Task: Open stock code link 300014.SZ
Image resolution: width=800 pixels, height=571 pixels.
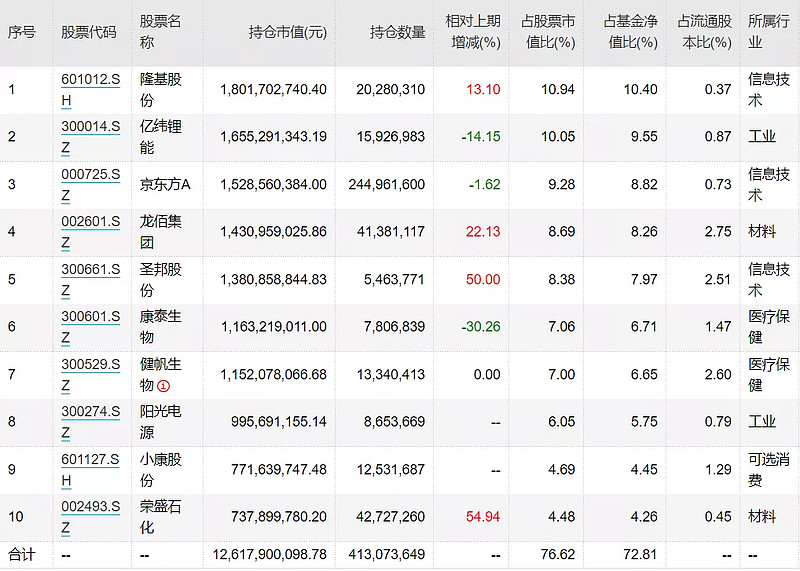Action: point(90,137)
